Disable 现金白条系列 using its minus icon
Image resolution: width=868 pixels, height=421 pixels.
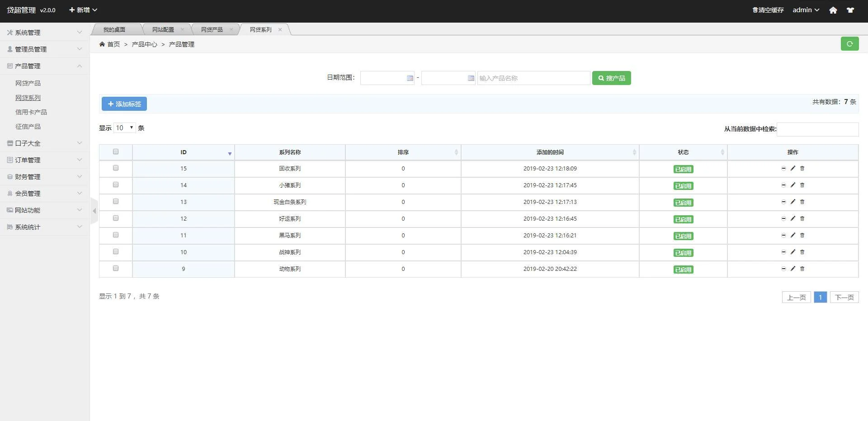(783, 202)
